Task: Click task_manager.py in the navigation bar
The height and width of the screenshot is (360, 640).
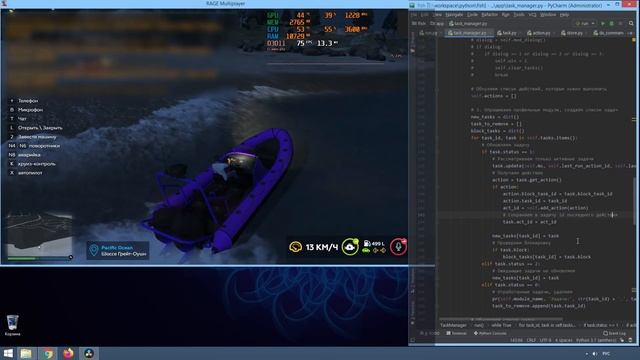Action: (467, 24)
